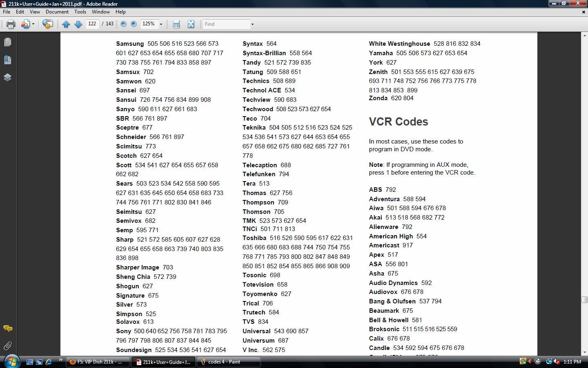Close the document with menu bar X

[x=583, y=12]
